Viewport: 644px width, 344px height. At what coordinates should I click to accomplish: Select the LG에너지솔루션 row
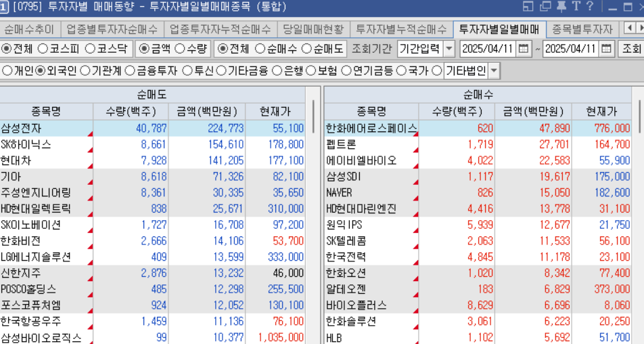[152, 257]
